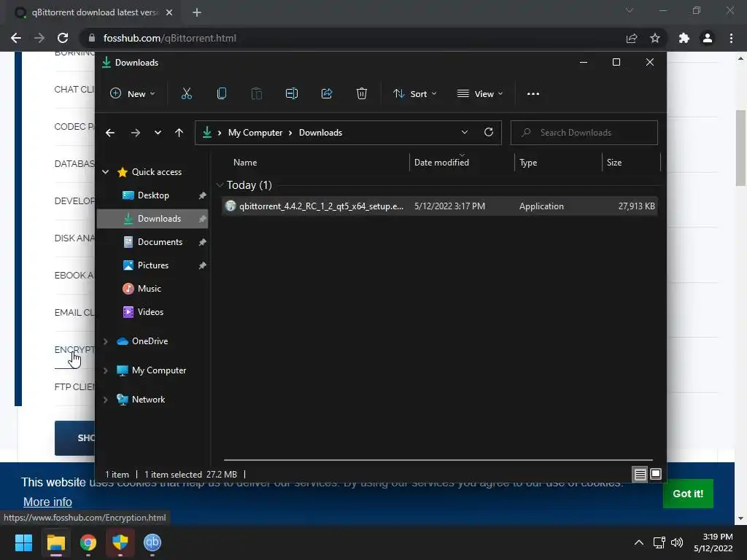This screenshot has height=560, width=747.
Task: Collapse the Today (1) group
Action: [x=220, y=185]
